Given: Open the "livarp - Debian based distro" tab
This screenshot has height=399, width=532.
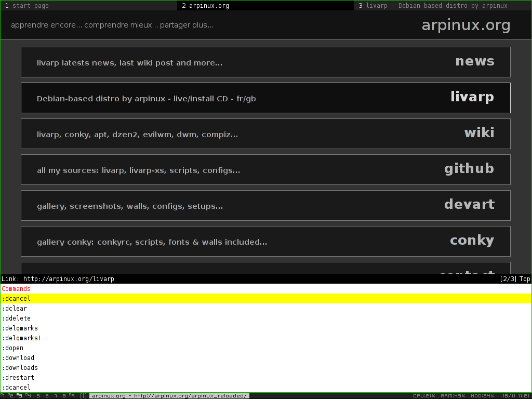Looking at the screenshot, I should (x=443, y=5).
